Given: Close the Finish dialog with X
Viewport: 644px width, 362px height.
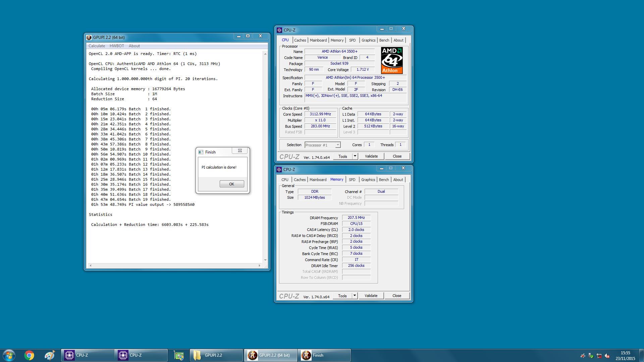Looking at the screenshot, I should point(240,151).
